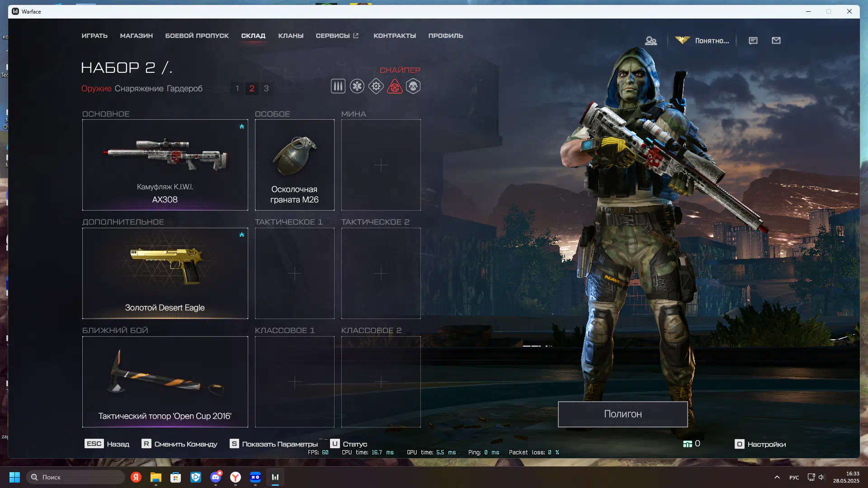
Task: Select loadout set 1
Action: coord(237,89)
